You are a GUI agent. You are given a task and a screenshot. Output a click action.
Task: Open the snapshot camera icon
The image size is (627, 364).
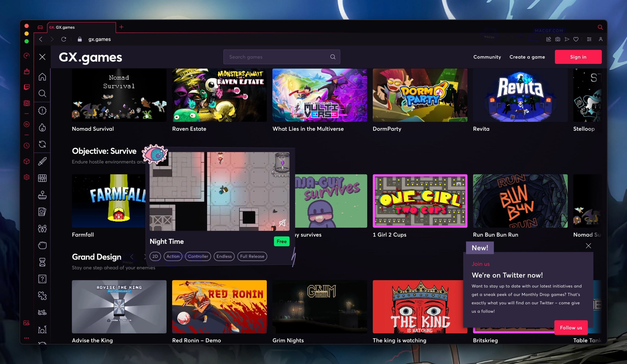[x=558, y=39]
